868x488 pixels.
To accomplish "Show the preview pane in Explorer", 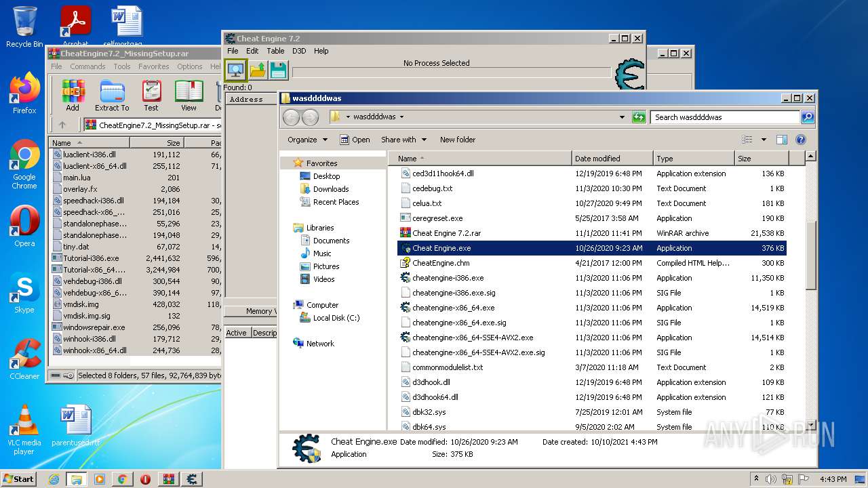I will [x=781, y=140].
